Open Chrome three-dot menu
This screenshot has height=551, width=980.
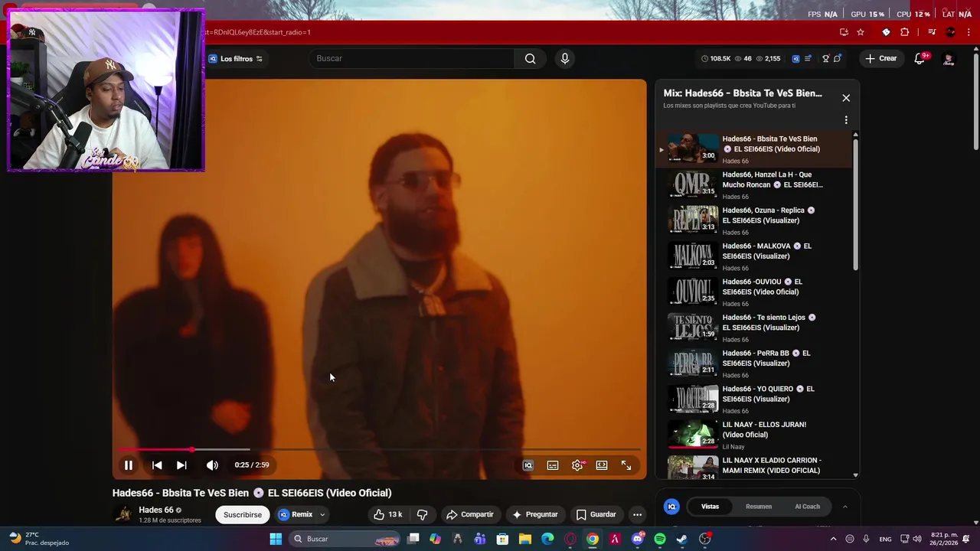[x=969, y=32]
